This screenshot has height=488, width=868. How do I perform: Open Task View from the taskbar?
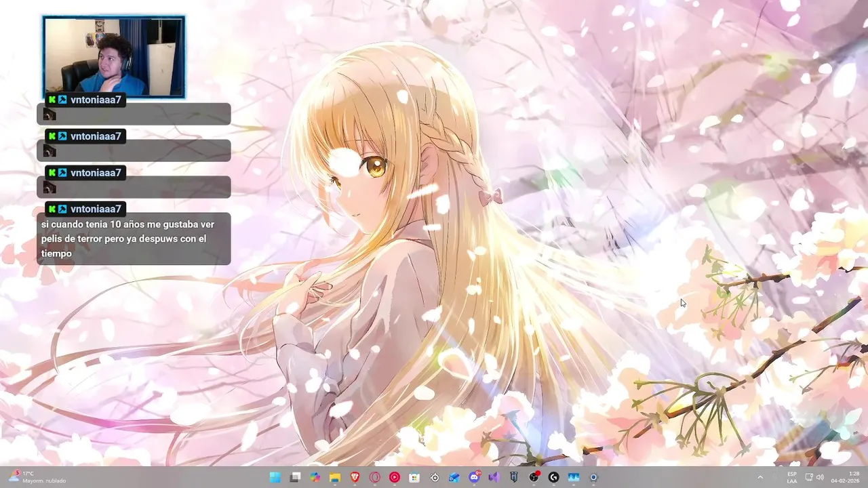tap(295, 477)
